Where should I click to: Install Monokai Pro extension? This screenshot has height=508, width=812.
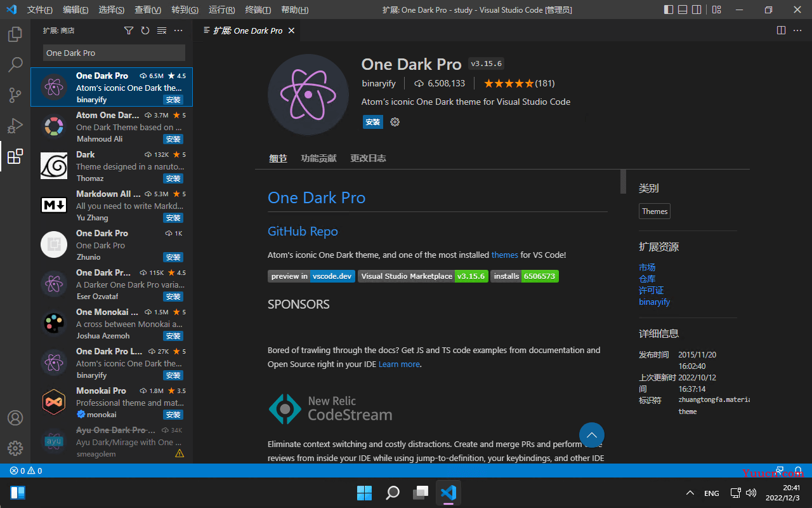pyautogui.click(x=173, y=415)
